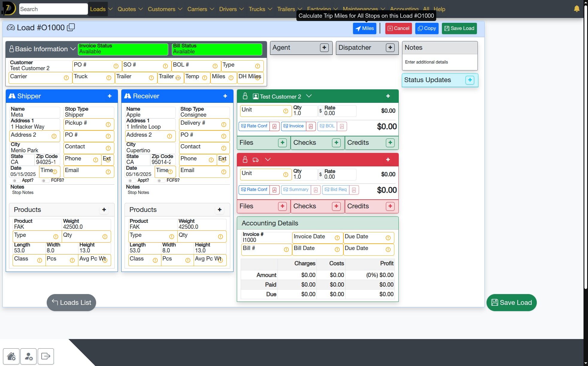
Task: Click the Search input field
Action: (x=53, y=9)
